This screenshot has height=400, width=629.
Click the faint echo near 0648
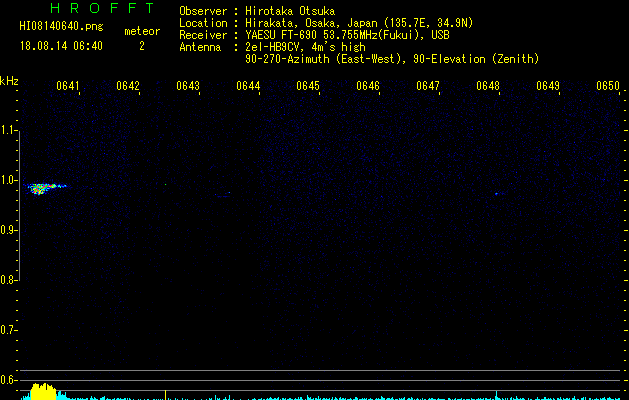click(x=497, y=194)
